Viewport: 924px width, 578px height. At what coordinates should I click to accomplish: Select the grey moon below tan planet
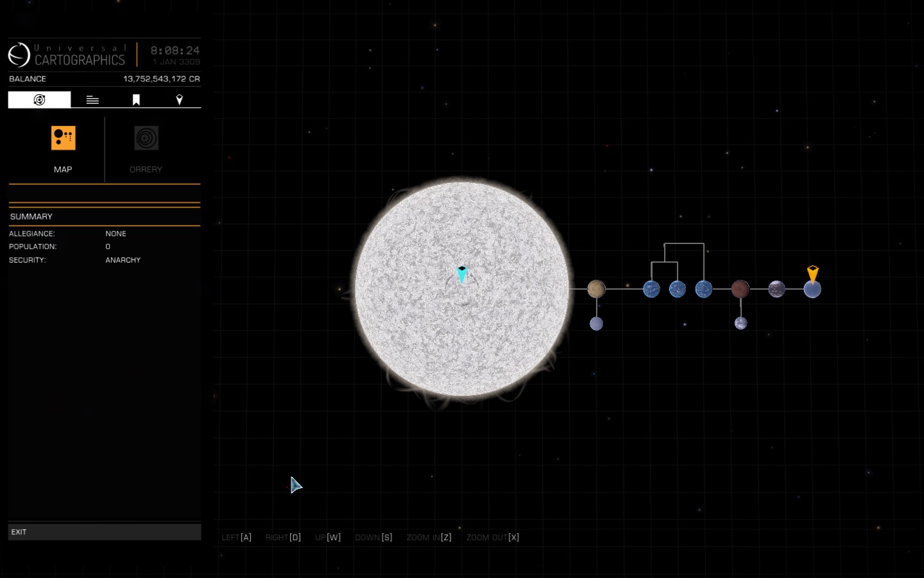pos(596,324)
